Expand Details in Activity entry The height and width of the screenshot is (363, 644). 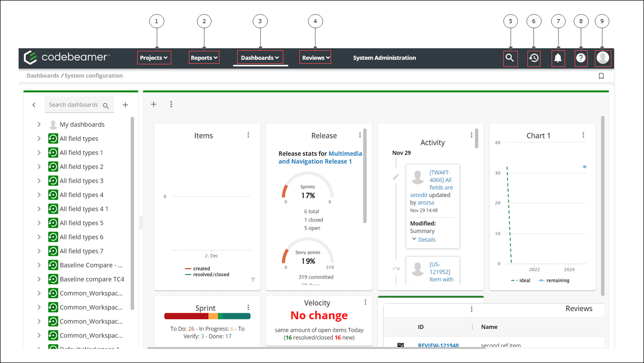tap(423, 240)
